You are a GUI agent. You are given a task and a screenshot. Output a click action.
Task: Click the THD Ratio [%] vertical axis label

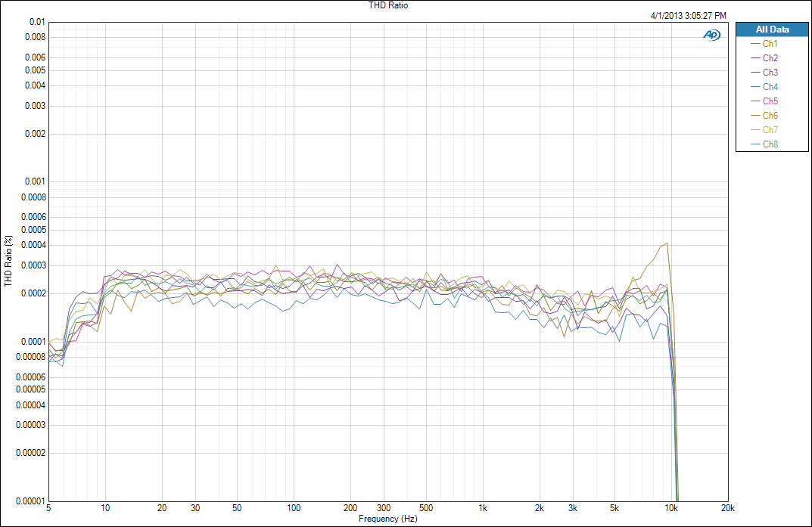click(x=8, y=261)
